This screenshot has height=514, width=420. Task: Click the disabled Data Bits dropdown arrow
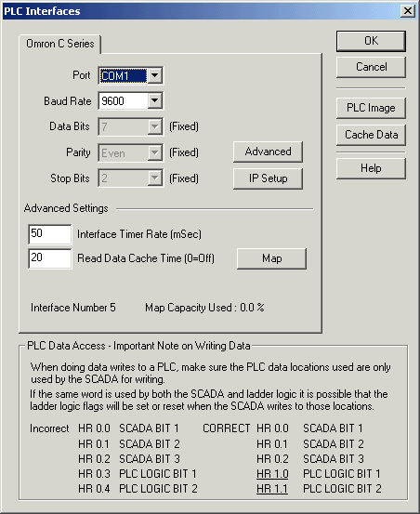(154, 126)
